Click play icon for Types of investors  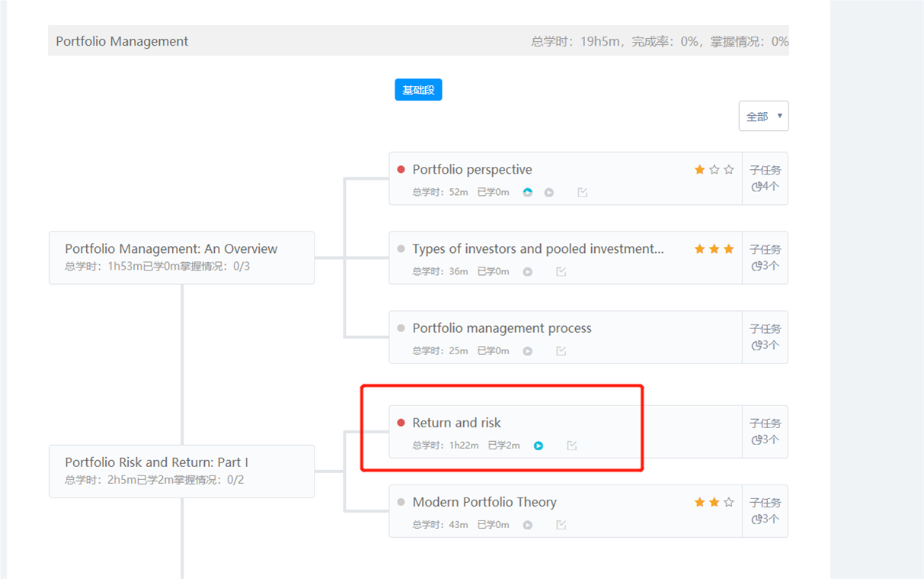527,272
